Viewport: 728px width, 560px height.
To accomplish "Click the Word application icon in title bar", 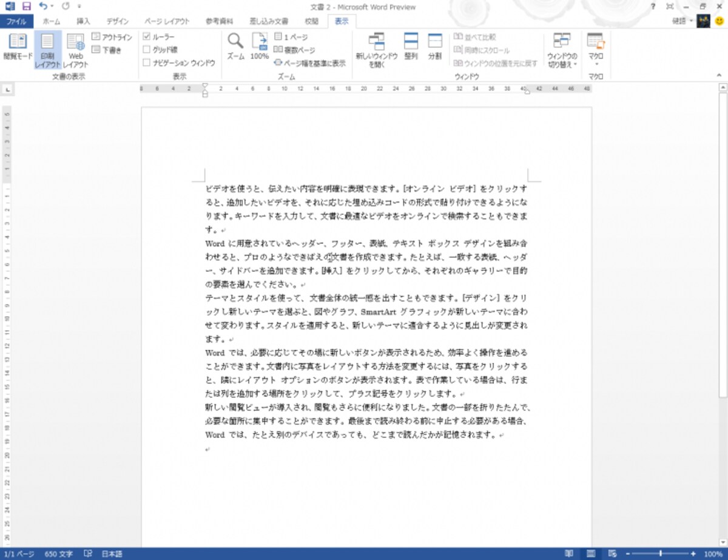I will [9, 7].
